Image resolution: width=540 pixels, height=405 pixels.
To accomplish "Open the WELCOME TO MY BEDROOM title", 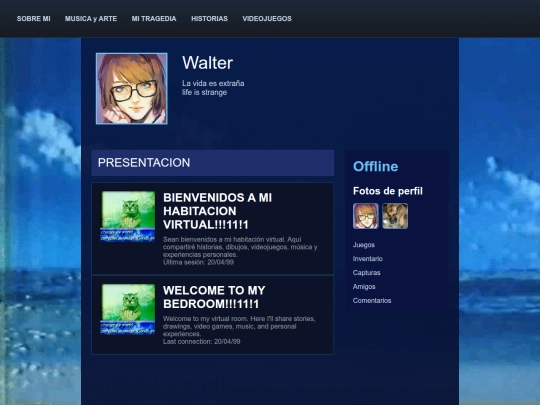I will 214,297.
